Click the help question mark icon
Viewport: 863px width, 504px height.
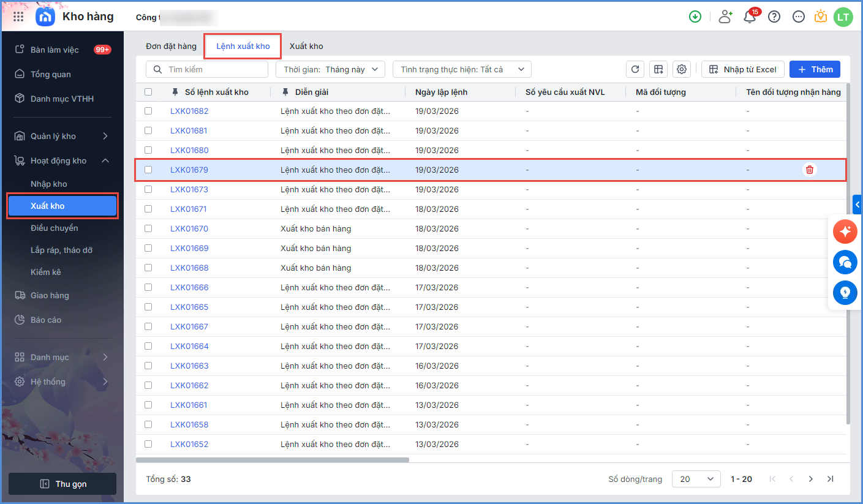point(774,17)
